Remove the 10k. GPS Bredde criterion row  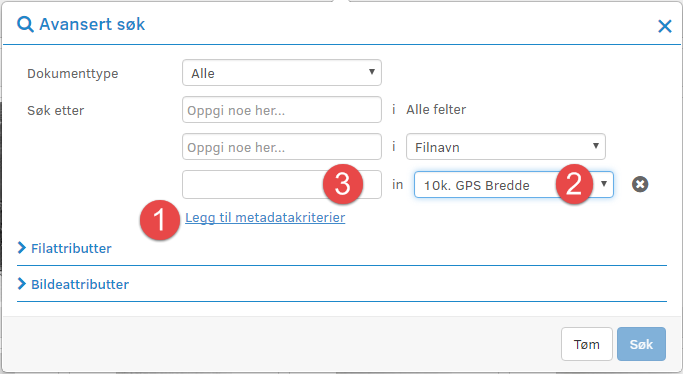(x=640, y=184)
